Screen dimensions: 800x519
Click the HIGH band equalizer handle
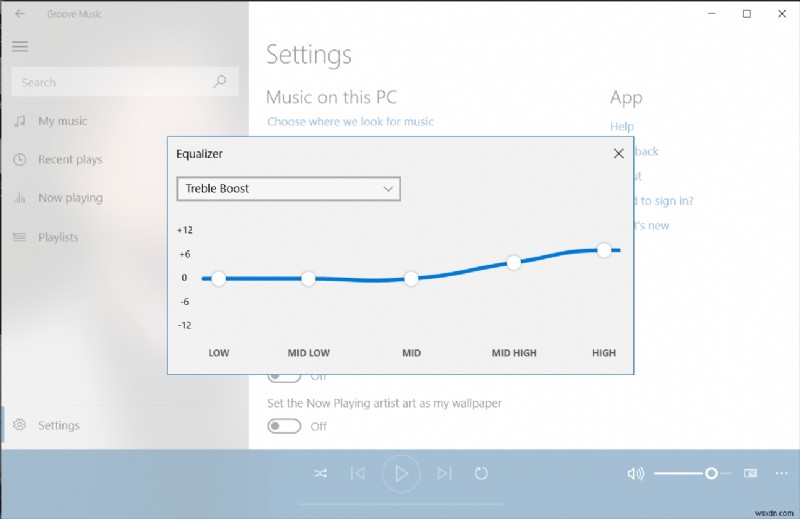pyautogui.click(x=604, y=250)
